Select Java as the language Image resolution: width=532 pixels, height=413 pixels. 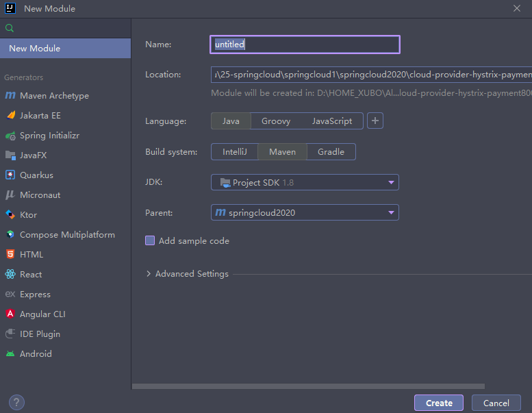tap(231, 121)
